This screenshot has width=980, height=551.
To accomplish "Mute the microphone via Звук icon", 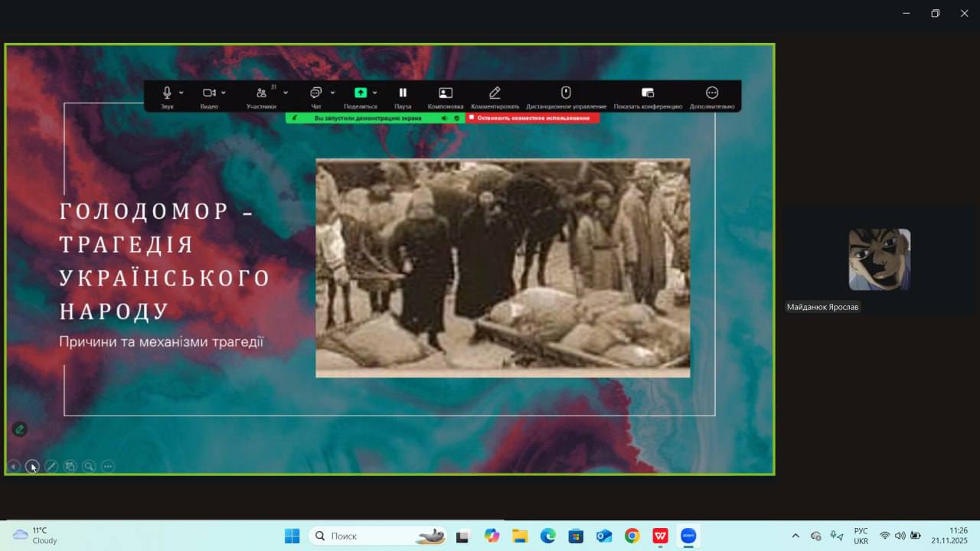I will 167,93.
